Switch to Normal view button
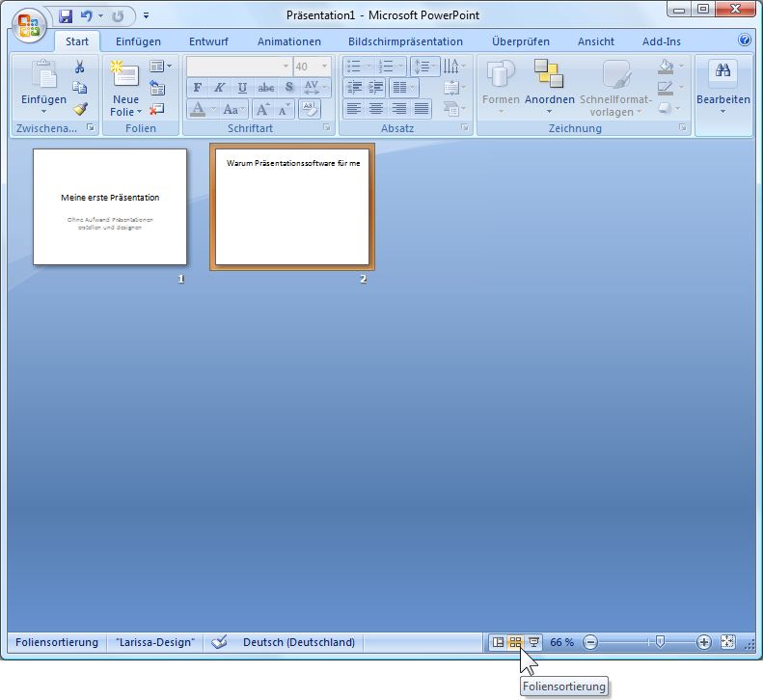This screenshot has height=700, width=763. click(x=498, y=642)
